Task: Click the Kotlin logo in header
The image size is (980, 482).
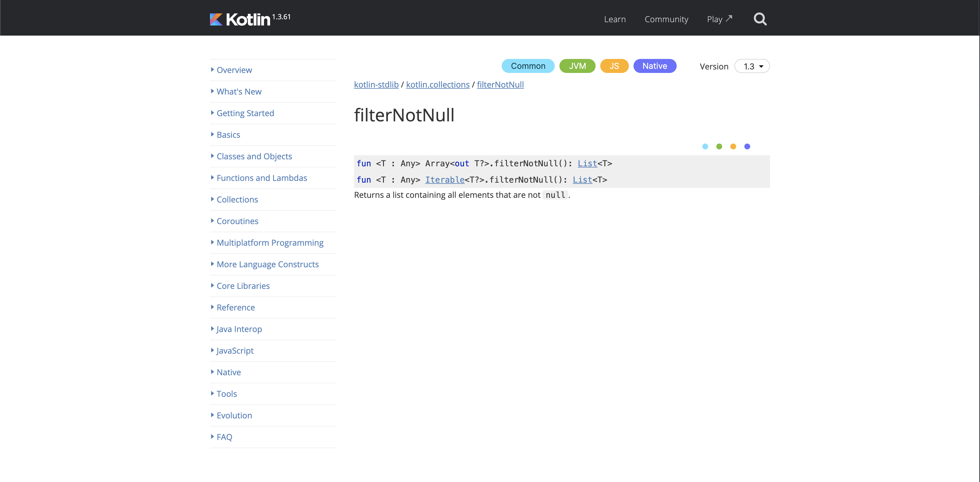Action: pyautogui.click(x=240, y=19)
